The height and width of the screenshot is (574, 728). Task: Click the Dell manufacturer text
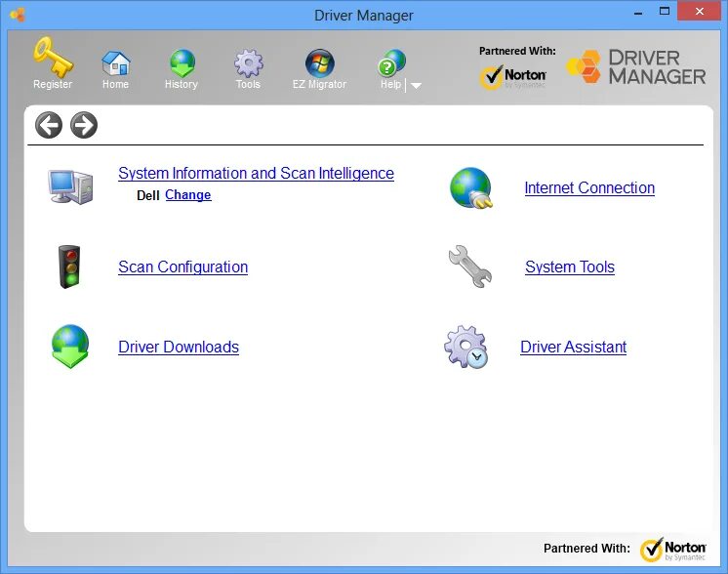148,195
